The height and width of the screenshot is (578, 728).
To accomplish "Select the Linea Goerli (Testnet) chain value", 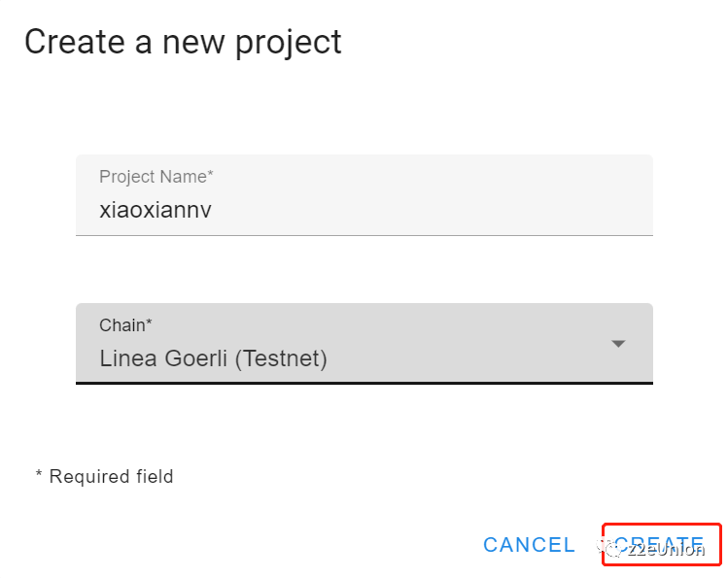I will 213,358.
